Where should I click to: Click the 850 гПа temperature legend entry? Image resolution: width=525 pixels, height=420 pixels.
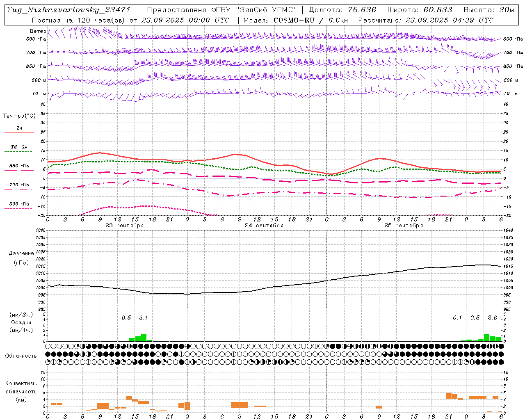tap(19, 166)
